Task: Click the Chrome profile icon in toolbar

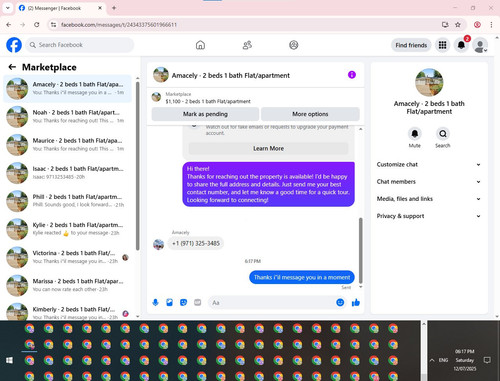Action: coord(477,25)
